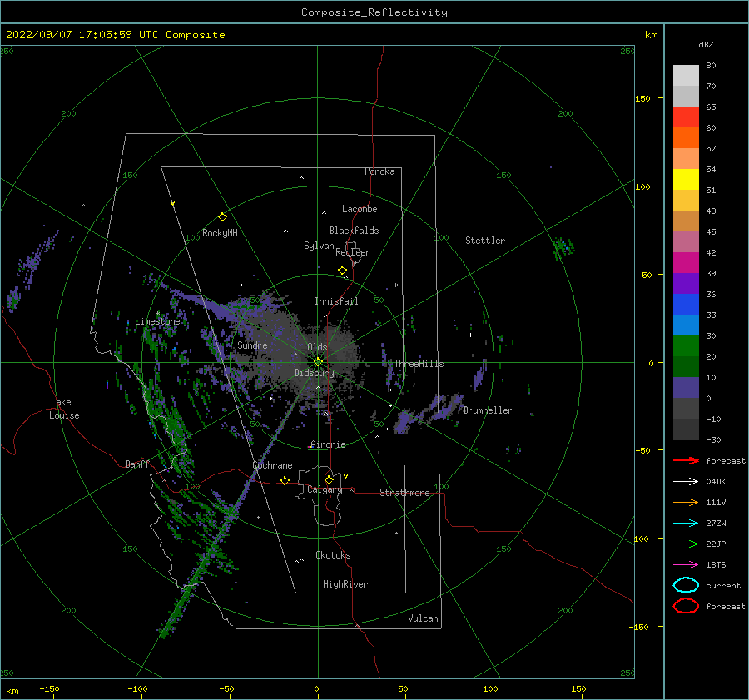
Task: Click the 65 dBZ red color swatch
Action: pos(686,117)
